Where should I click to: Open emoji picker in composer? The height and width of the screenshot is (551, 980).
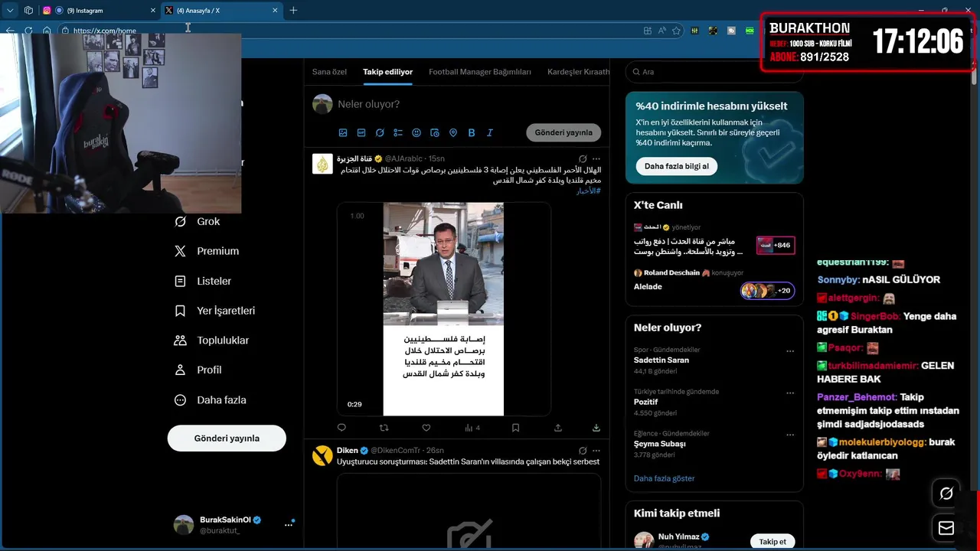pos(416,132)
